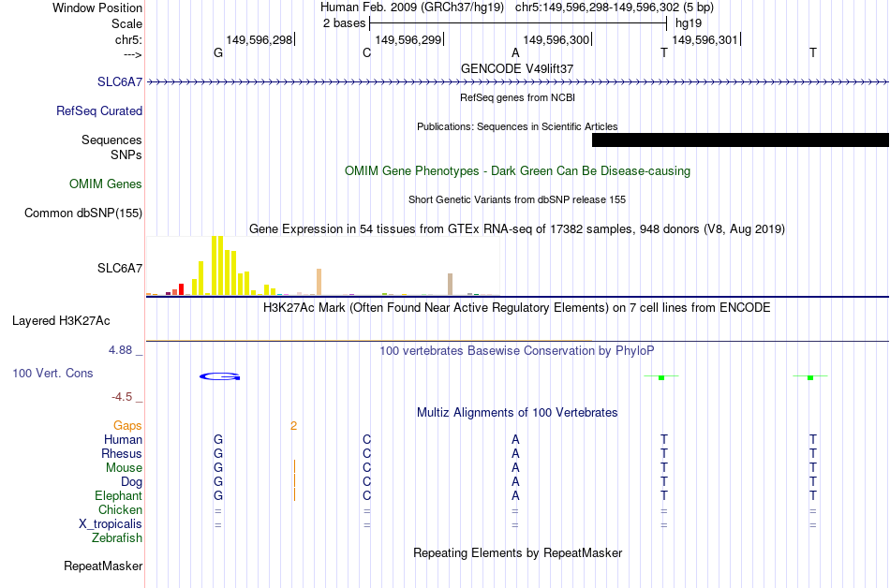Click the orange insertion mark in Elephant row
The width and height of the screenshot is (890, 588).
294,494
